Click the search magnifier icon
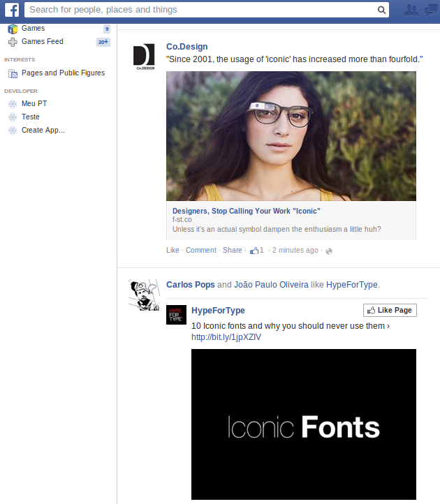The image size is (440, 504). 381,10
